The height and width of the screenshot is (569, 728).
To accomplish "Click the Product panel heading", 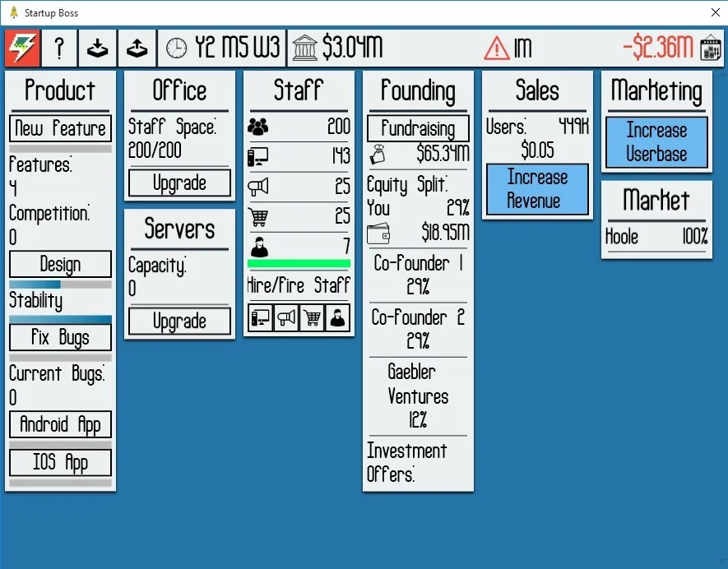I will coord(60,90).
